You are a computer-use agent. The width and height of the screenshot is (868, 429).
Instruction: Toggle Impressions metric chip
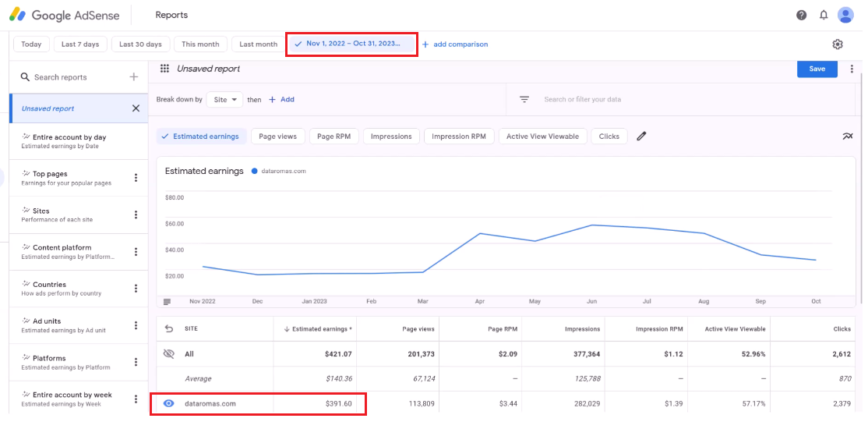point(391,136)
